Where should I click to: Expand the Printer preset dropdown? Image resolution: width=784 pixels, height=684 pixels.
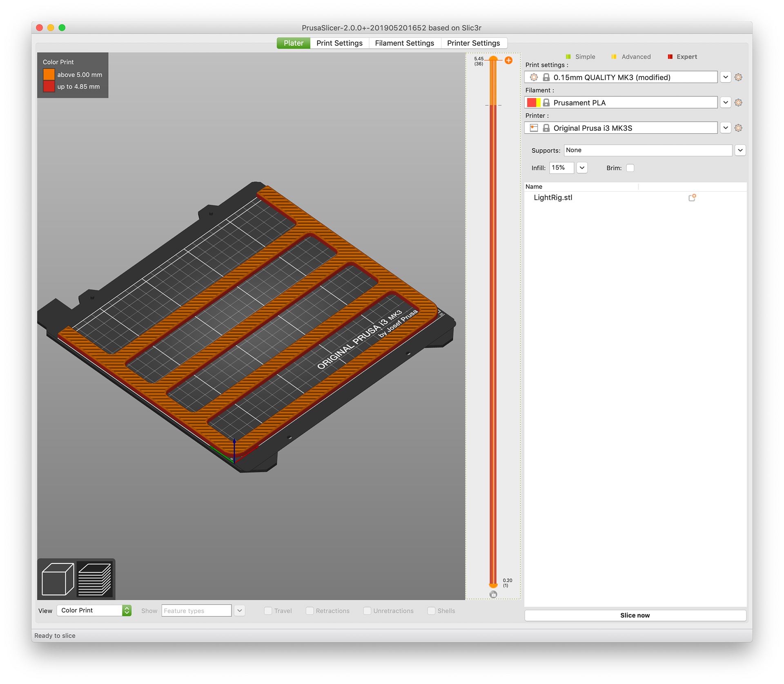coord(725,128)
